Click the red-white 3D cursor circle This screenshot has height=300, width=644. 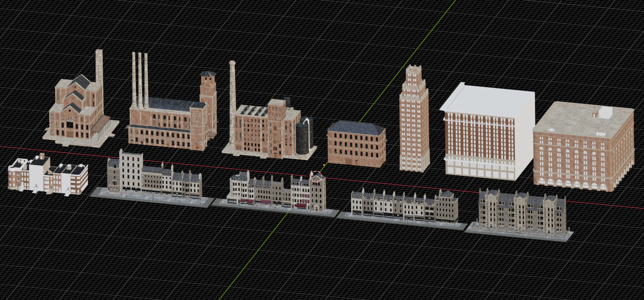tap(317, 177)
